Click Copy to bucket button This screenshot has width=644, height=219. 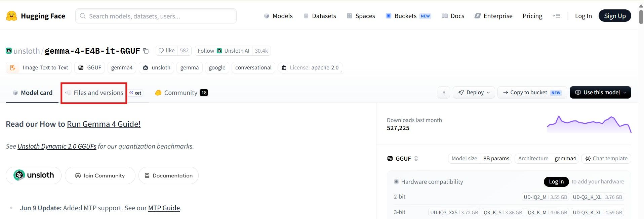click(532, 93)
